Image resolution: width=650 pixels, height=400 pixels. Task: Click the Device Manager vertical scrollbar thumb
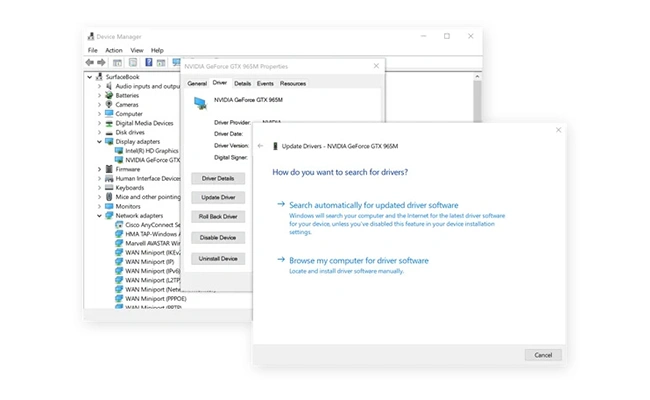477,101
